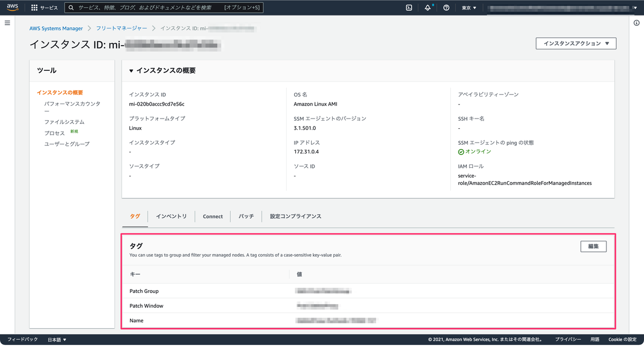Viewport: 644px width, 355px height.
Task: Open ユーザーとグループ in tools panel
Action: point(67,144)
